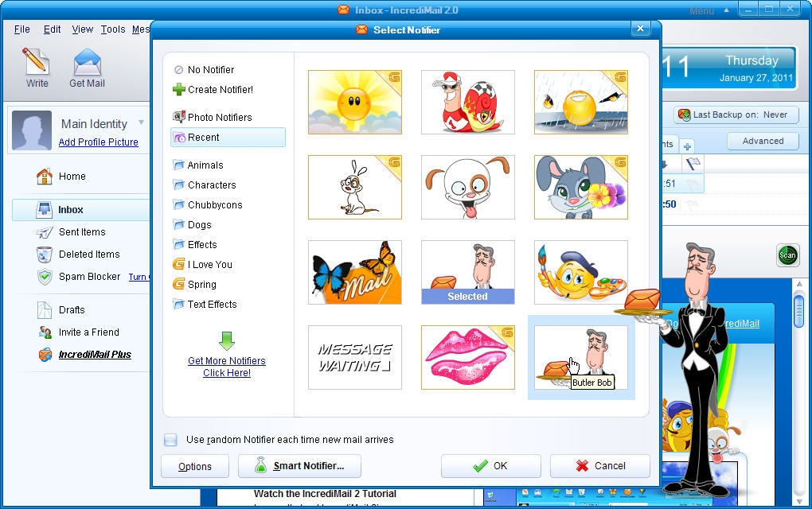Click the green Scan icon
Image resolution: width=812 pixels, height=509 pixels.
pyautogui.click(x=787, y=255)
